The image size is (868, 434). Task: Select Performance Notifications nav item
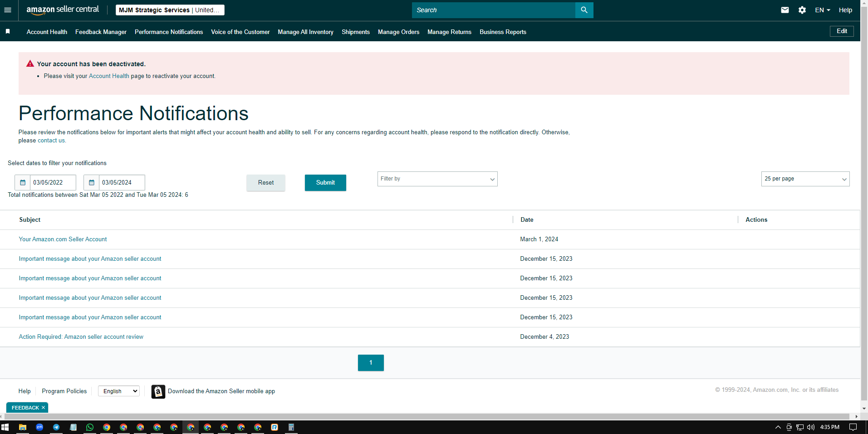point(169,32)
